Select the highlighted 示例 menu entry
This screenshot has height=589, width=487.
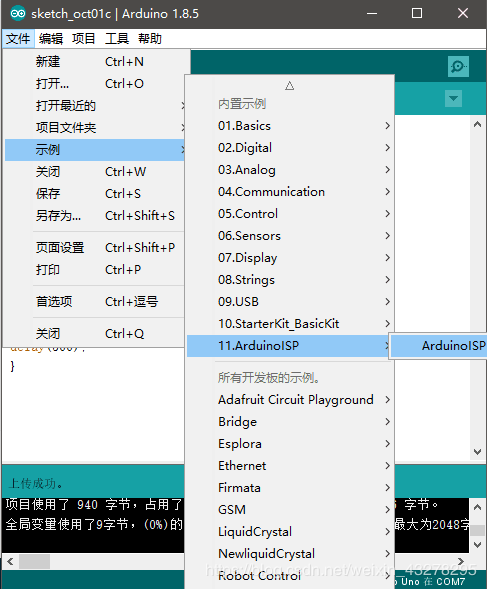(x=94, y=150)
